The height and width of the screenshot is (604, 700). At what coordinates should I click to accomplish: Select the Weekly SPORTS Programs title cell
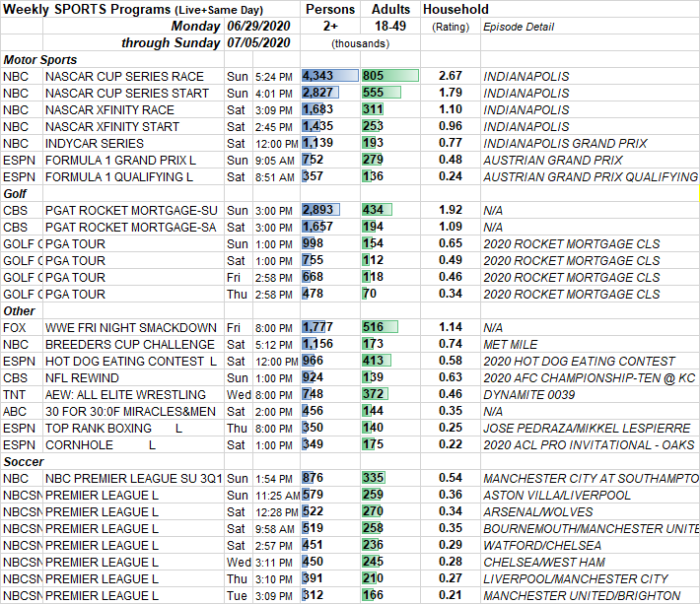[x=133, y=9]
